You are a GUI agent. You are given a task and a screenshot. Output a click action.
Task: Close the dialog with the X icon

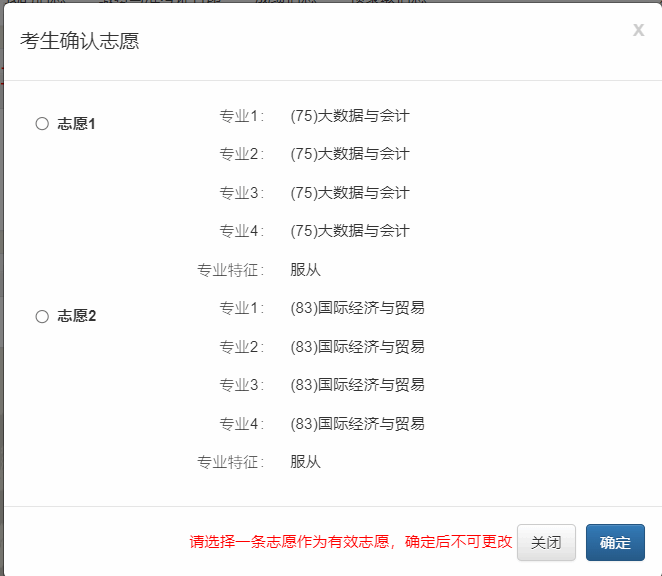(638, 30)
